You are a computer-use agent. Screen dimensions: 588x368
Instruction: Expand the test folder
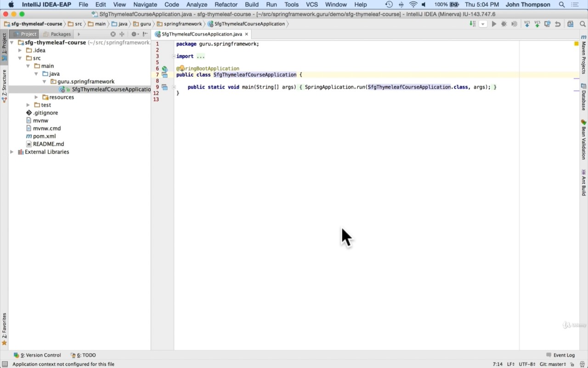point(28,105)
